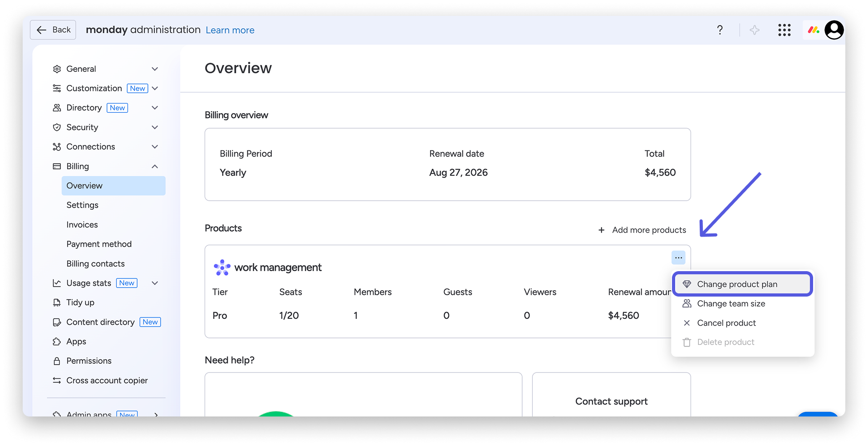Open the General settings gear icon
This screenshot has width=868, height=446.
(57, 69)
